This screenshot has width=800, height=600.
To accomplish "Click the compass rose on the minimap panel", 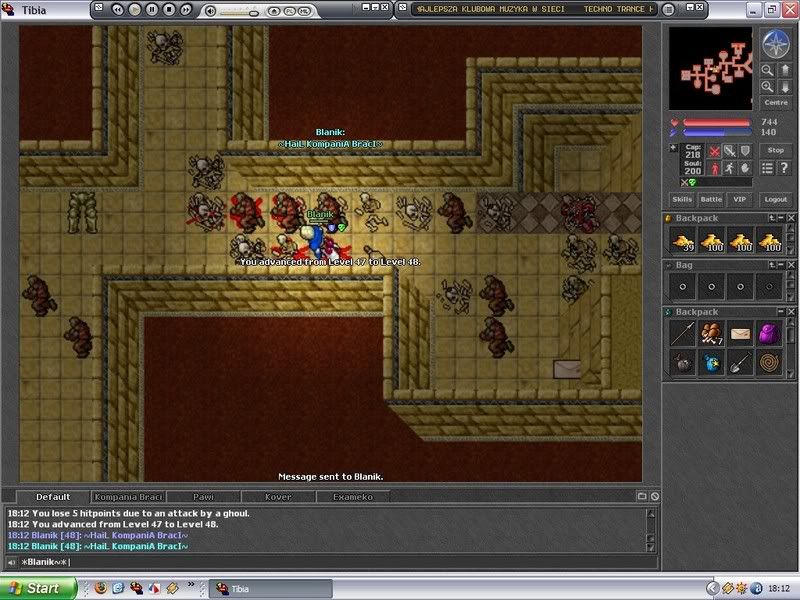I will point(776,43).
